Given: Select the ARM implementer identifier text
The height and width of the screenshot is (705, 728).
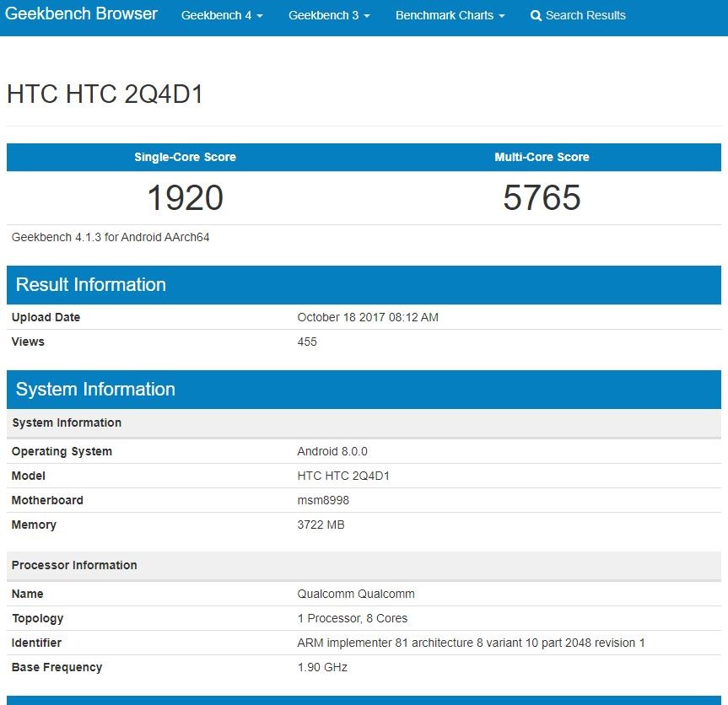Looking at the screenshot, I should [x=471, y=643].
